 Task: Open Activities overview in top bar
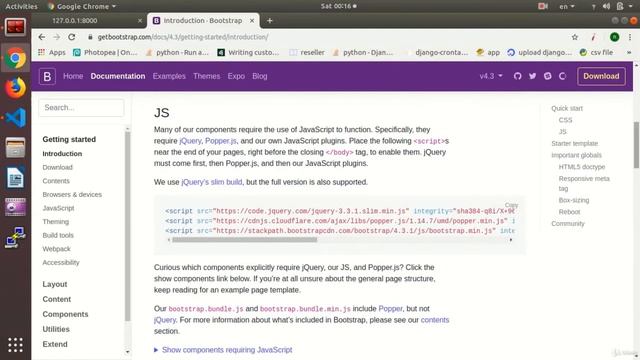pos(21,6)
